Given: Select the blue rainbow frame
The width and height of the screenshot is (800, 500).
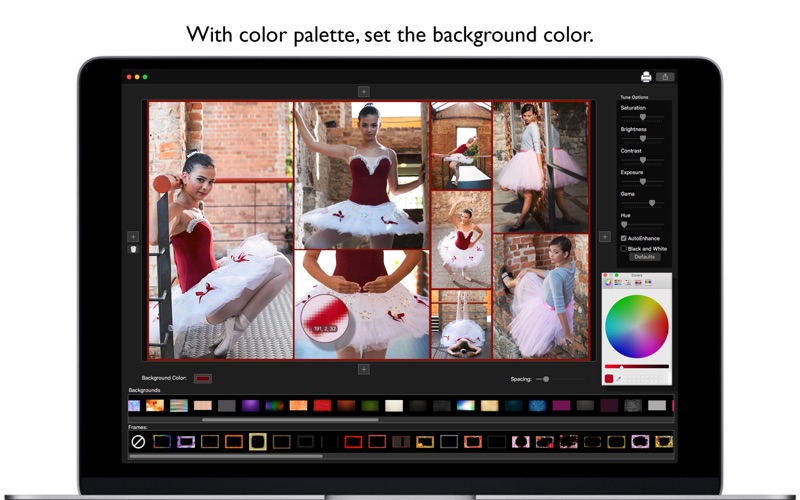Looking at the screenshot, I should 162,442.
